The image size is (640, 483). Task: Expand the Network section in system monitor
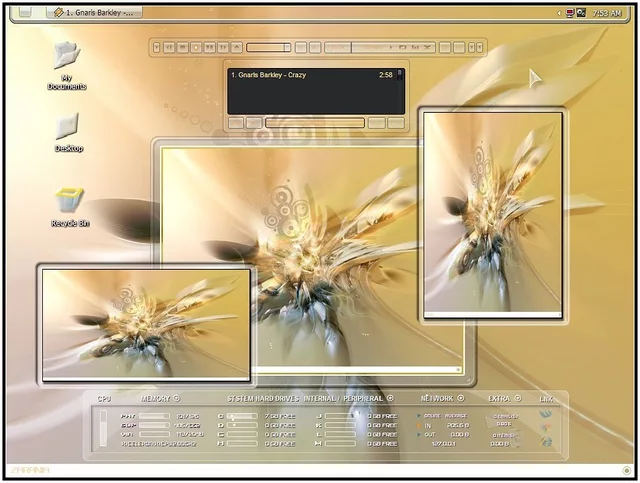pyautogui.click(x=461, y=399)
